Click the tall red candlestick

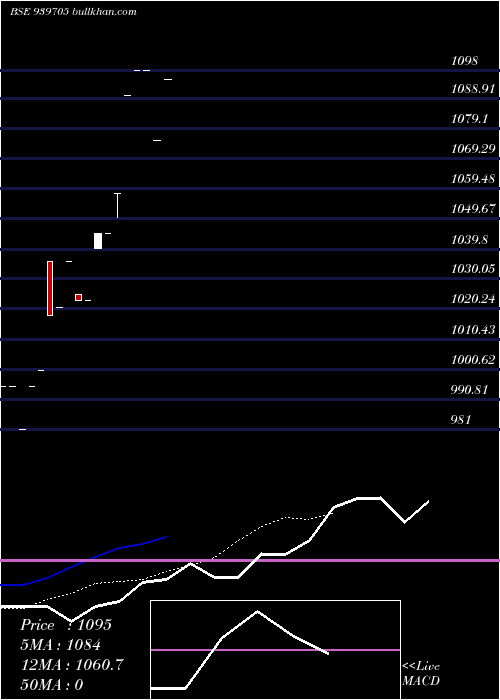click(50, 288)
